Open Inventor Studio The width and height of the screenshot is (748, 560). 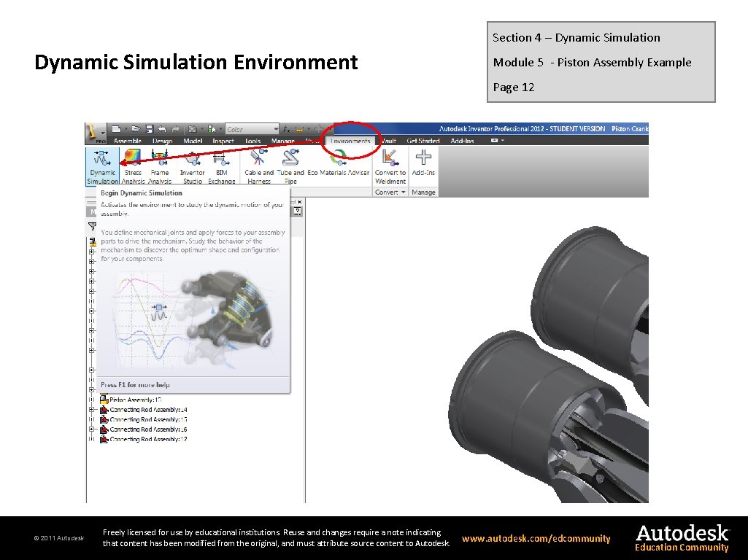pyautogui.click(x=193, y=166)
